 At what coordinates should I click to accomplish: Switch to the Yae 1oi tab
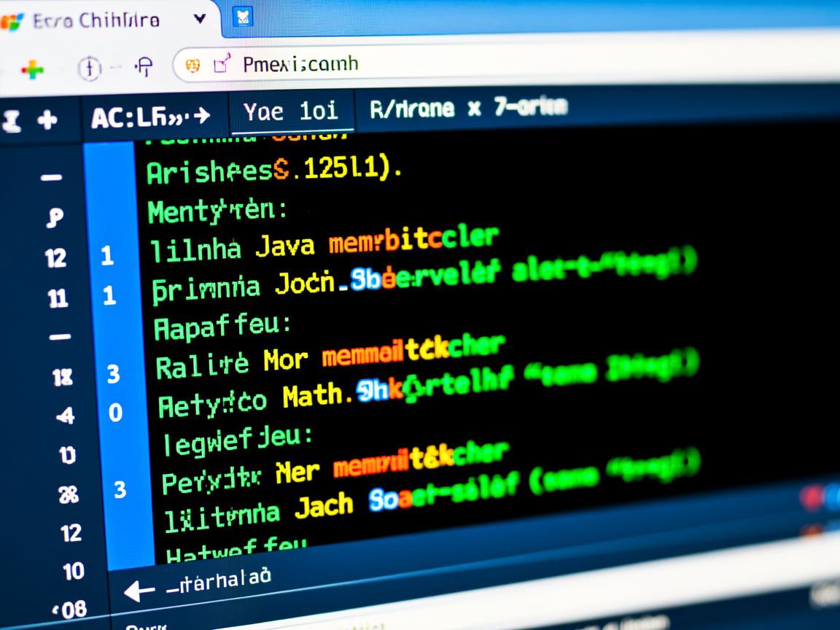tap(290, 111)
